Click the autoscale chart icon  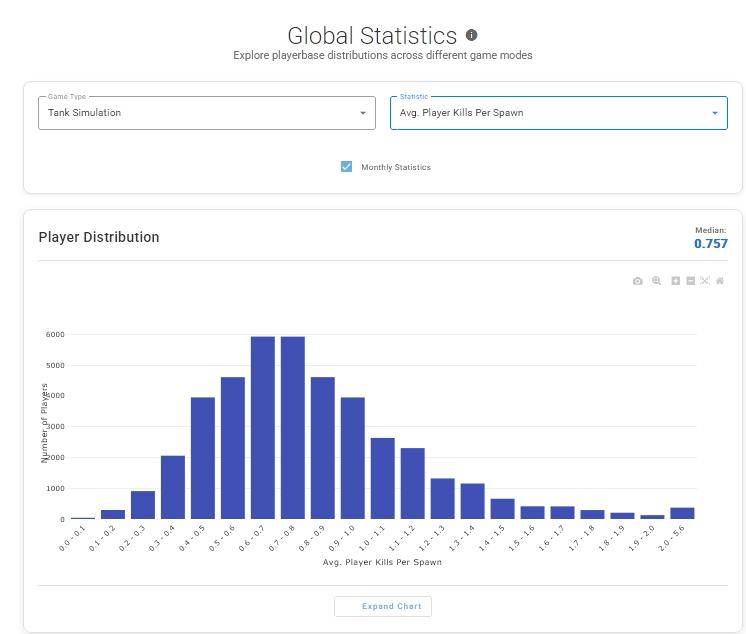pos(705,281)
